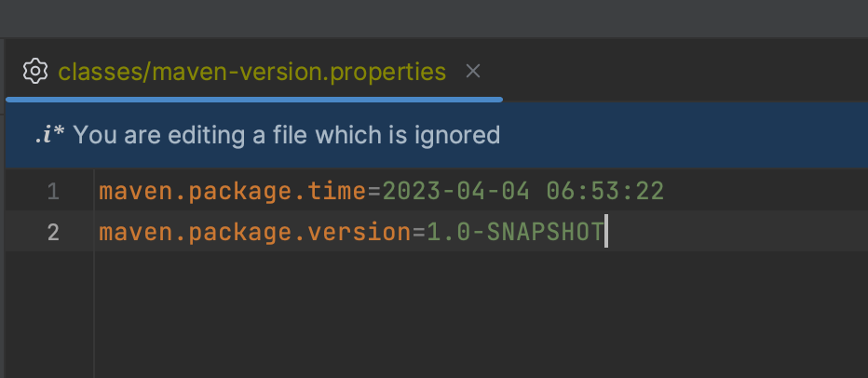Click the .i* ignored-file icon in banner
The image size is (868, 378).
click(47, 135)
